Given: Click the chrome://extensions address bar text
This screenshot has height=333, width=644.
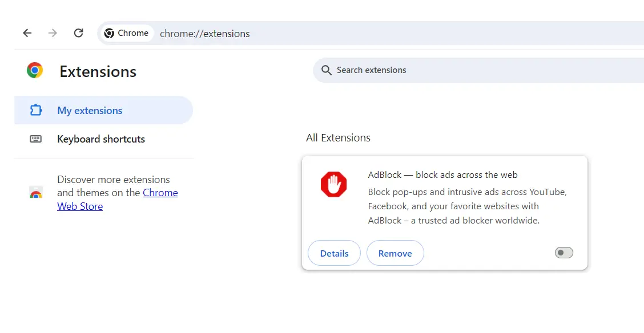Looking at the screenshot, I should tap(205, 34).
